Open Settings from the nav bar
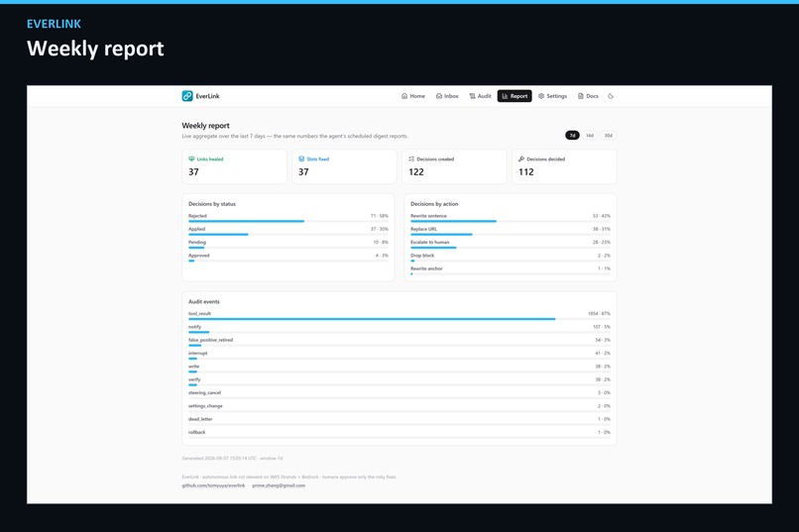The height and width of the screenshot is (532, 799). [553, 96]
